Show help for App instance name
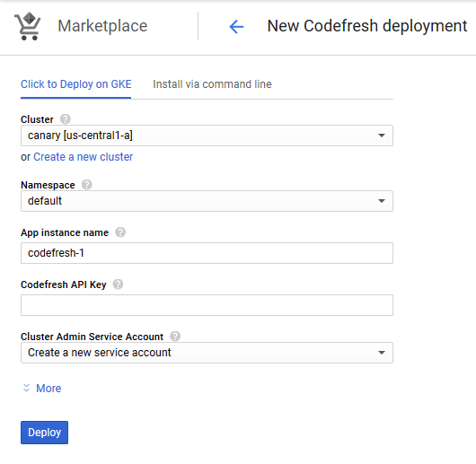Screen dimensions: 476x464 tap(120, 232)
